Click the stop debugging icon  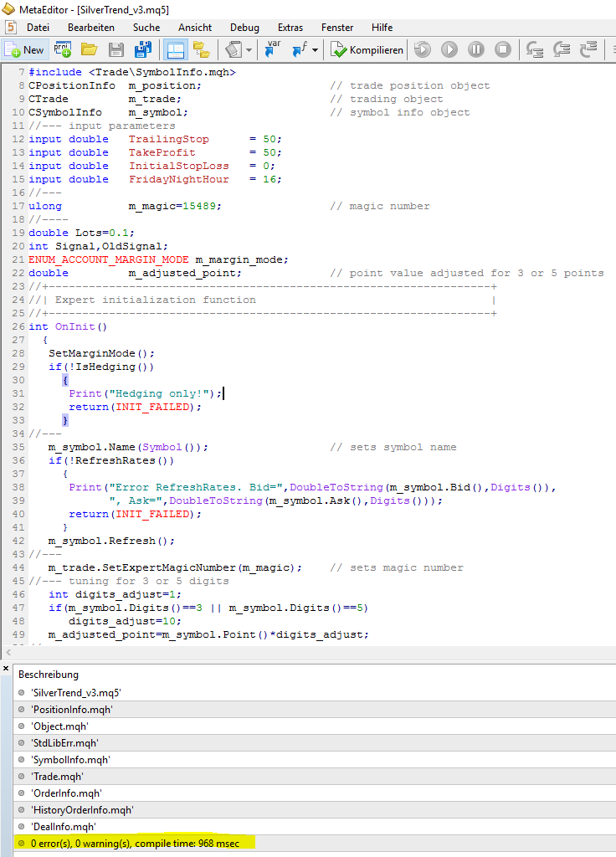(x=503, y=49)
